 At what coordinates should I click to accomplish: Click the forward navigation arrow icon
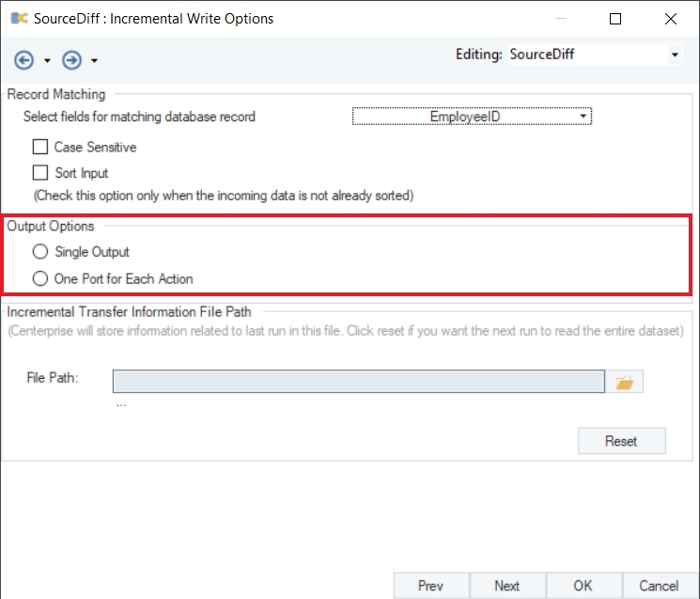(x=71, y=60)
